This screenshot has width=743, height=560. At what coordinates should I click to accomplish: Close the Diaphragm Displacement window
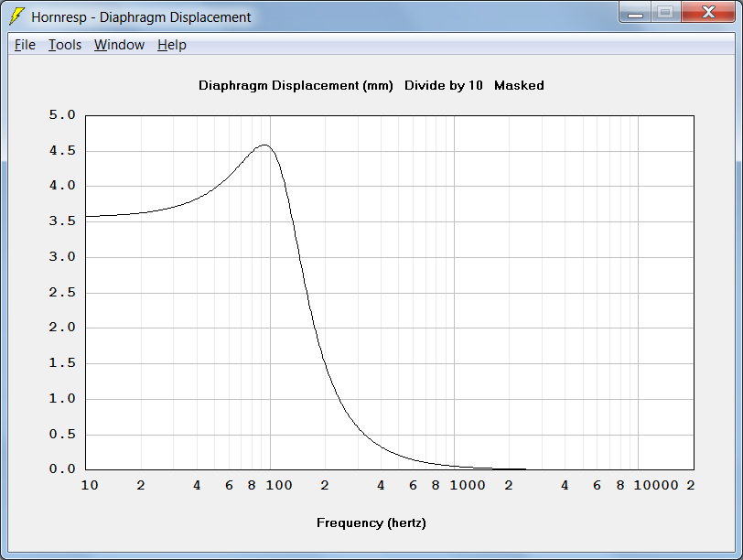pos(708,13)
